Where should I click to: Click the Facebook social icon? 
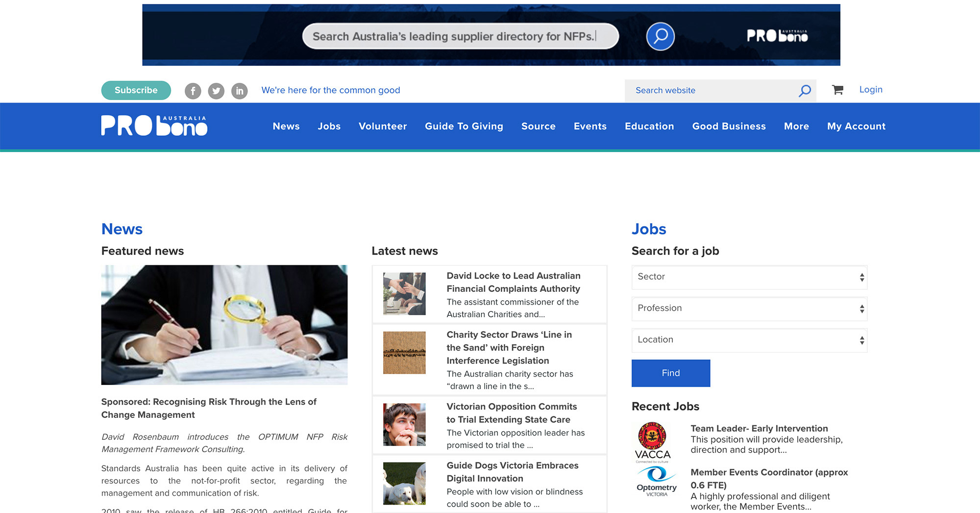coord(193,91)
